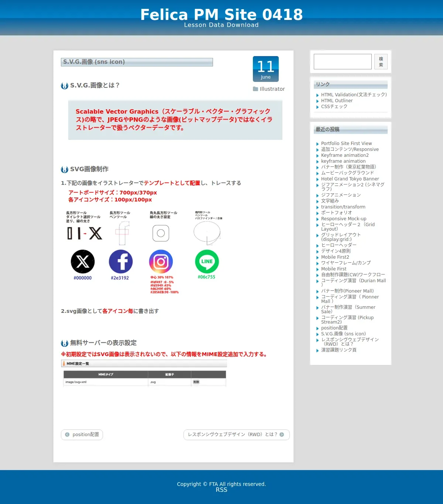Open the Illustrator category link

pos(272,89)
